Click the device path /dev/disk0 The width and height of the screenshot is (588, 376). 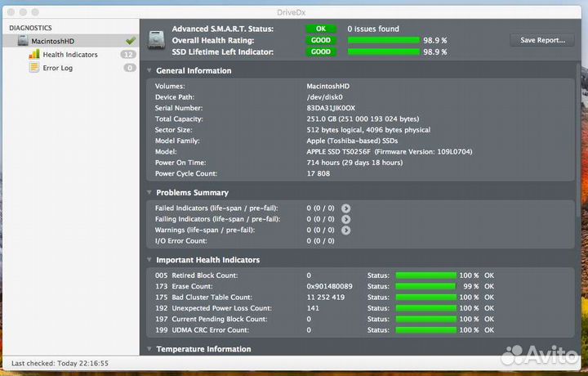coord(324,97)
